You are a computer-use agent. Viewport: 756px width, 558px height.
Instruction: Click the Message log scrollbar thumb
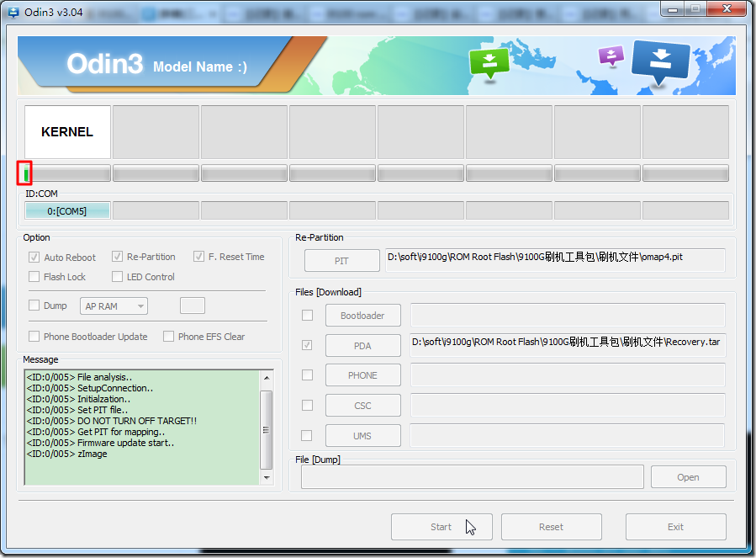pos(266,429)
